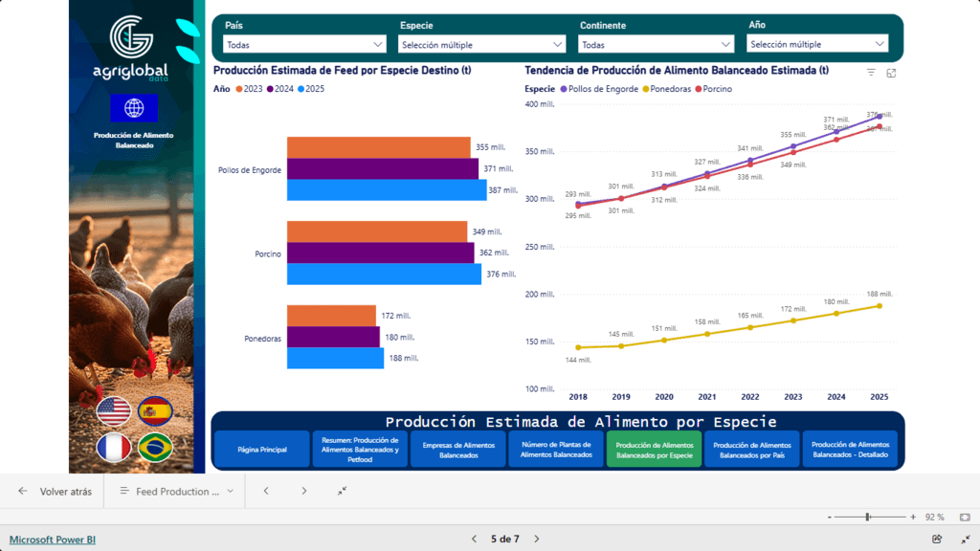Image resolution: width=980 pixels, height=551 pixels.
Task: Click the zoom slider handle
Action: coord(867,517)
